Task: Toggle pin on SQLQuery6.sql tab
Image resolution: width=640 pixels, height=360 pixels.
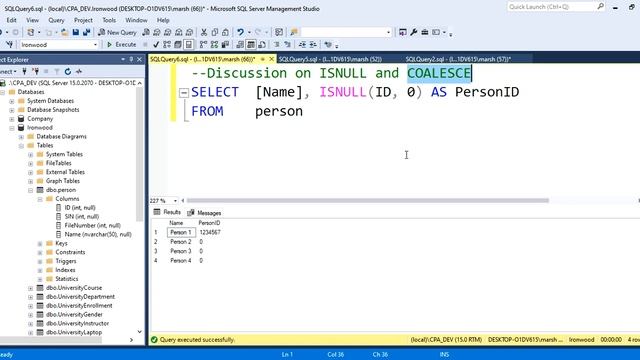Action: click(x=263, y=60)
